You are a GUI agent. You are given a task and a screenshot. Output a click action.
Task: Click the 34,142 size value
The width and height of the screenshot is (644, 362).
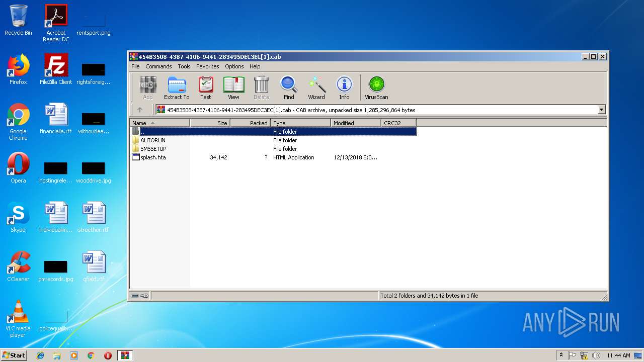point(218,157)
